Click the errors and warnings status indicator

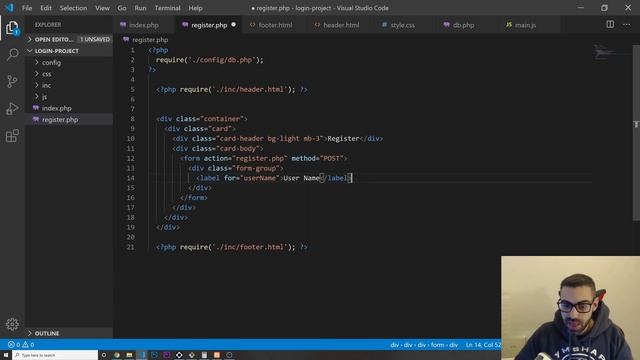coord(20,344)
